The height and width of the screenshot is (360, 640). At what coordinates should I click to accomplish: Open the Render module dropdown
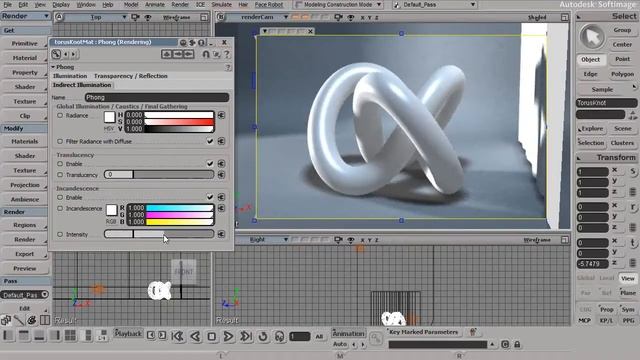[25, 16]
